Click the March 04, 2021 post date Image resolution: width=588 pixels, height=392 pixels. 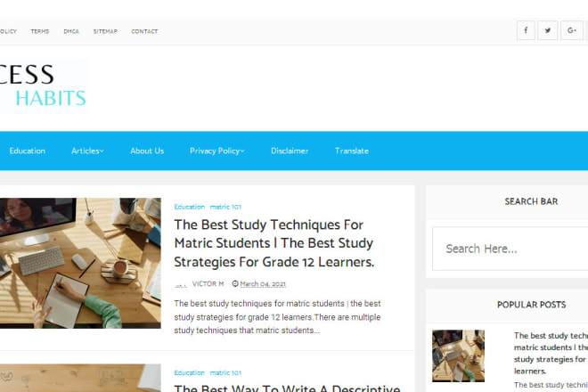(263, 284)
